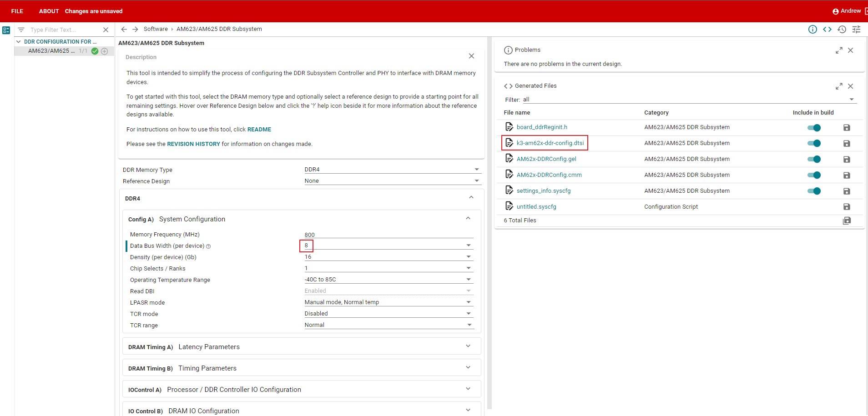The width and height of the screenshot is (868, 416).
Task: Expand the Problems panel
Action: coord(839,50)
